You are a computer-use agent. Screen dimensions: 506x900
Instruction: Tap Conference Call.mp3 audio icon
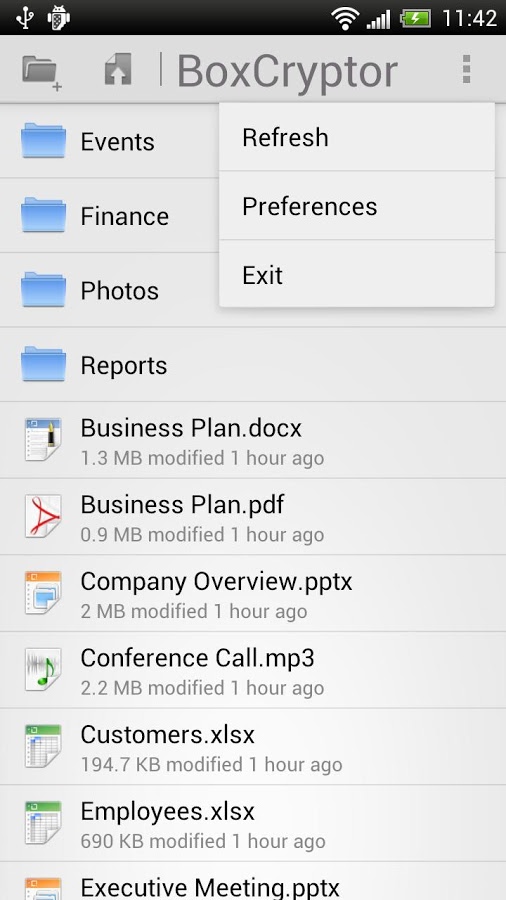[43, 669]
